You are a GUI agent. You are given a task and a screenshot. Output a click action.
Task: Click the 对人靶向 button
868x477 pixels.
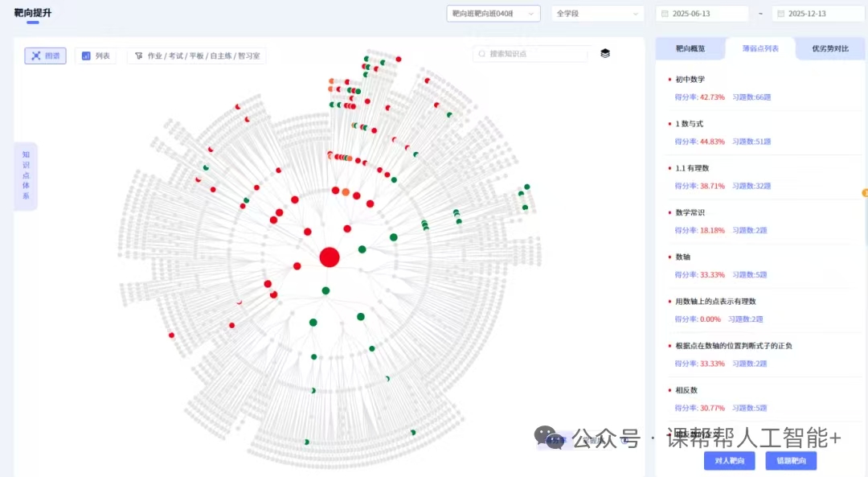729,461
